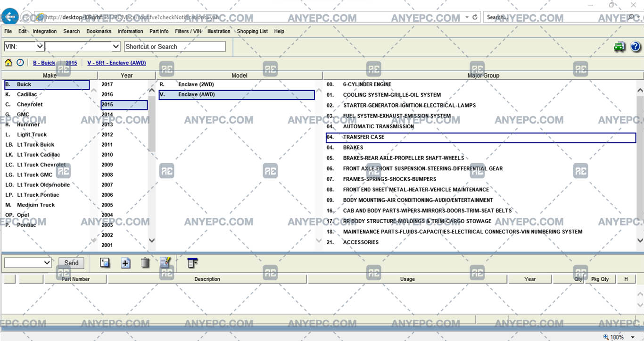Click the list options icon in shopping toolbar
Image resolution: width=644 pixels, height=341 pixels.
192,263
